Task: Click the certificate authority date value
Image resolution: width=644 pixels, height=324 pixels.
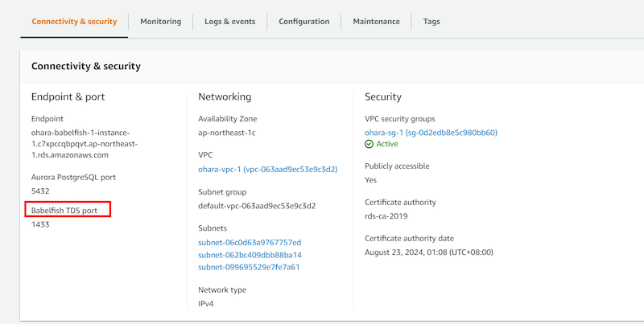Action: point(428,252)
